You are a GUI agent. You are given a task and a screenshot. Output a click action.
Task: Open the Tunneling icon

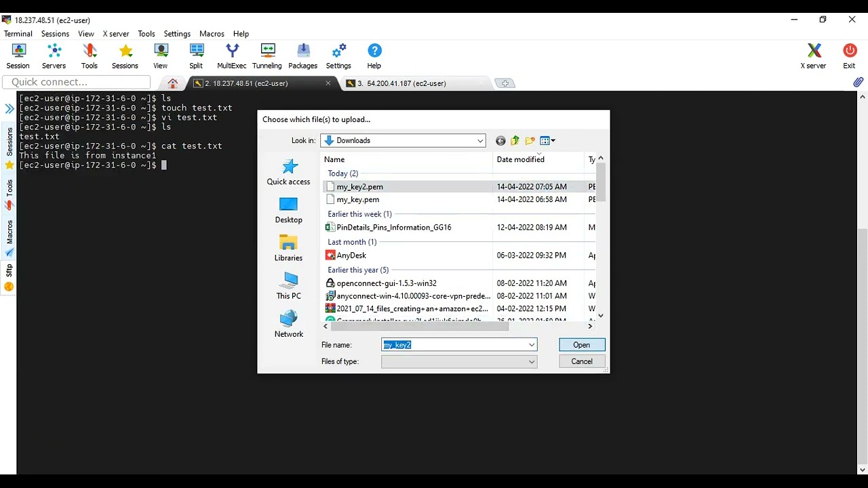pyautogui.click(x=267, y=56)
